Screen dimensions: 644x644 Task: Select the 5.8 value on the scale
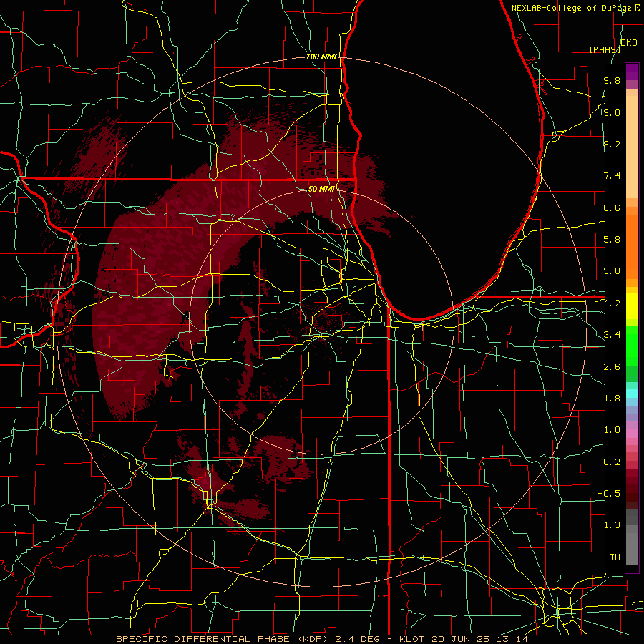612,240
